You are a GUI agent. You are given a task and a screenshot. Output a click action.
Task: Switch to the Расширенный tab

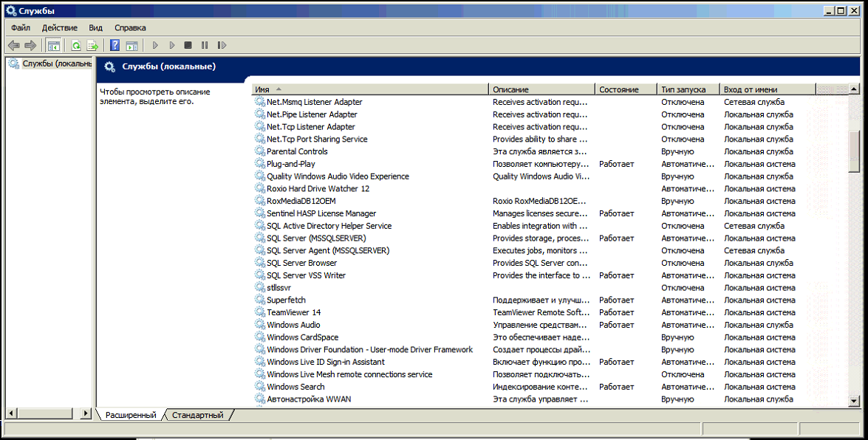point(131,416)
